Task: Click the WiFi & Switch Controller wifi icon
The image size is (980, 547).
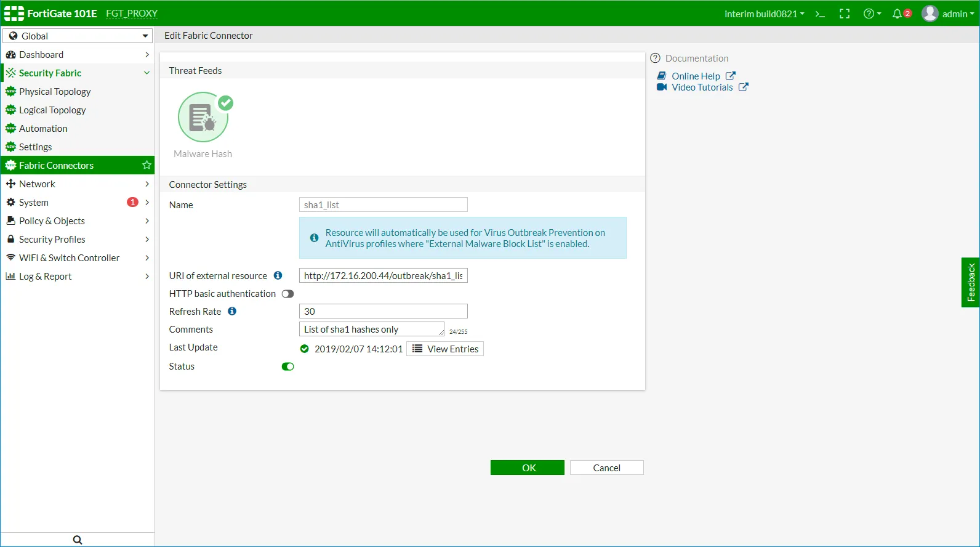Action: coord(10,257)
